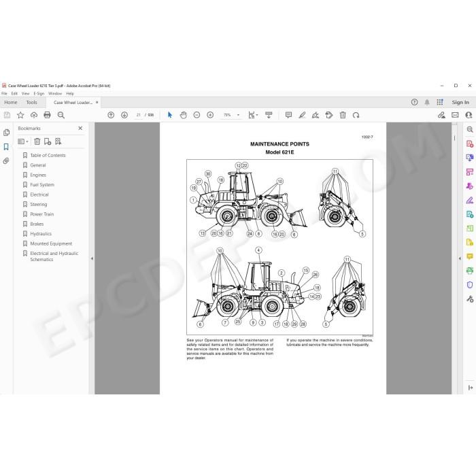The height and width of the screenshot is (476, 476).
Task: Open the Electrical and Hydraulic Schematics bookmark
Action: (54, 256)
